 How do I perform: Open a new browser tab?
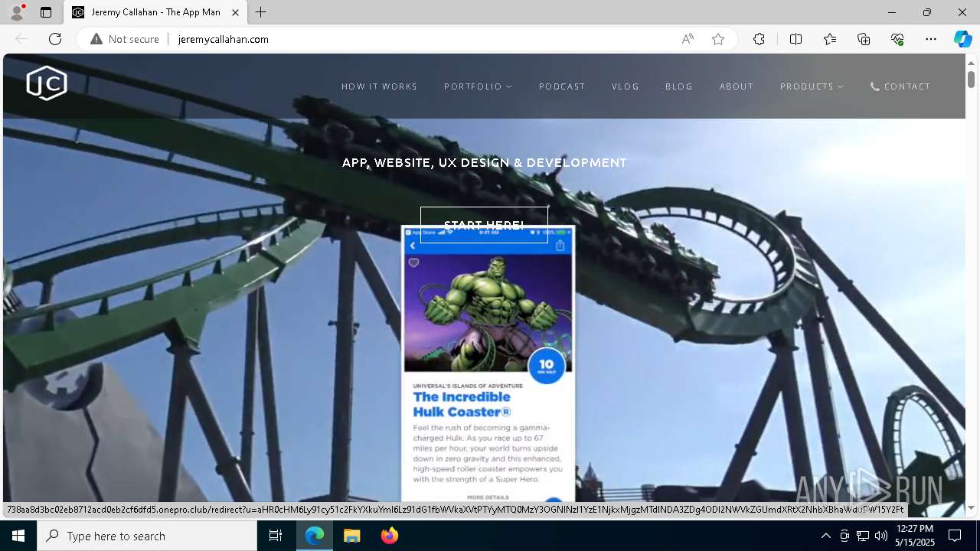261,12
